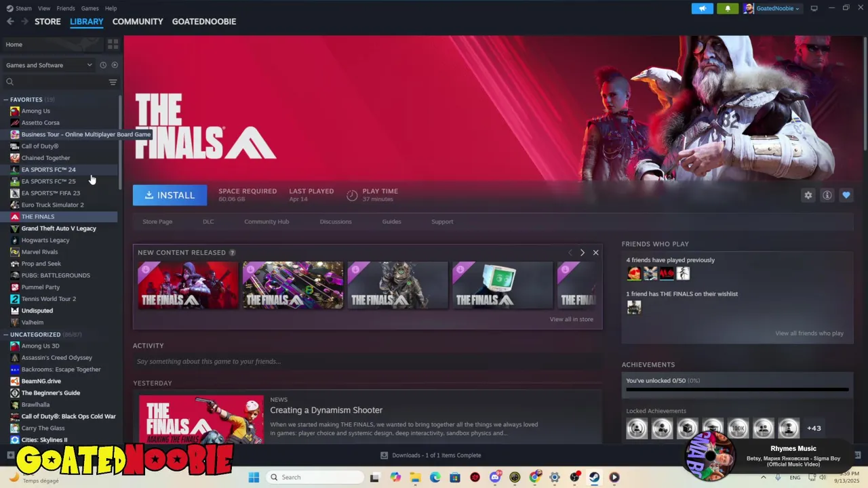Show recent activity clock filter

pos(103,65)
